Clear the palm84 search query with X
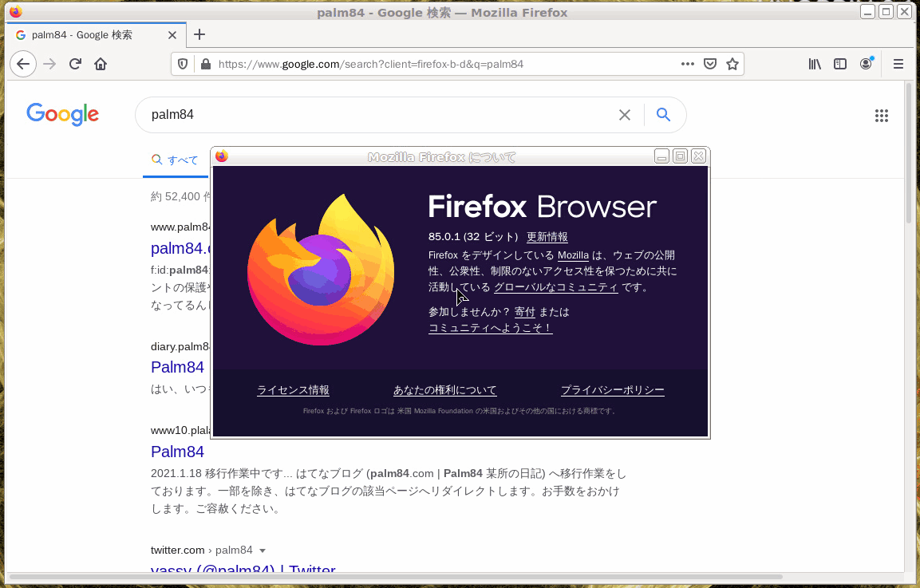This screenshot has height=588, width=920. (x=625, y=115)
